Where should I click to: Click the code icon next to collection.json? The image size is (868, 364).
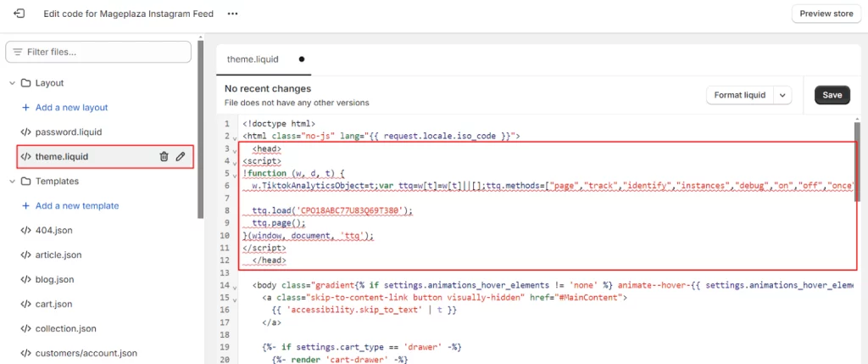click(x=25, y=328)
